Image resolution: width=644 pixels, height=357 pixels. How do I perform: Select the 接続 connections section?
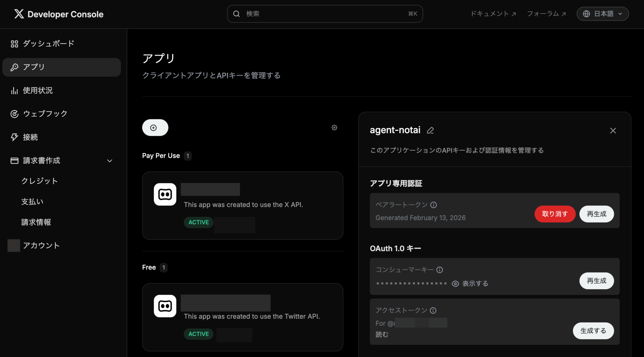click(30, 137)
